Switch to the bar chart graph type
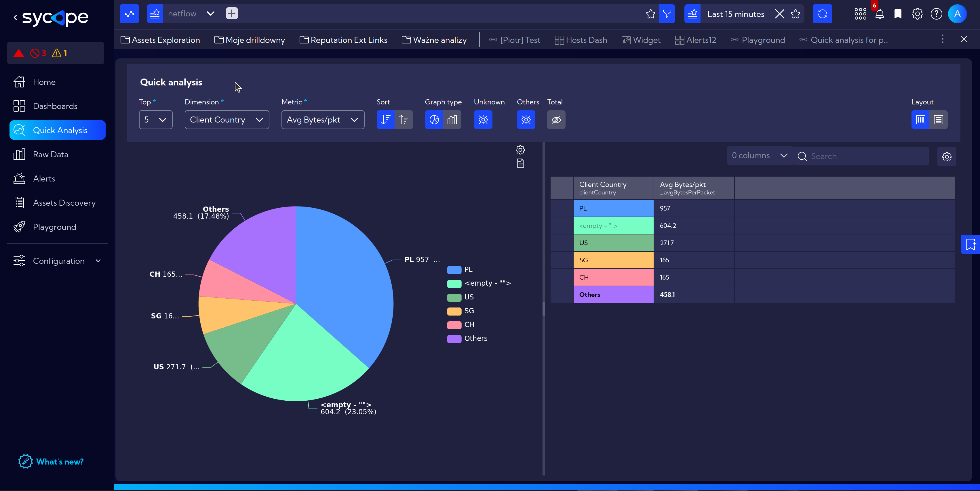Viewport: 980px width, 491px height. click(x=452, y=120)
